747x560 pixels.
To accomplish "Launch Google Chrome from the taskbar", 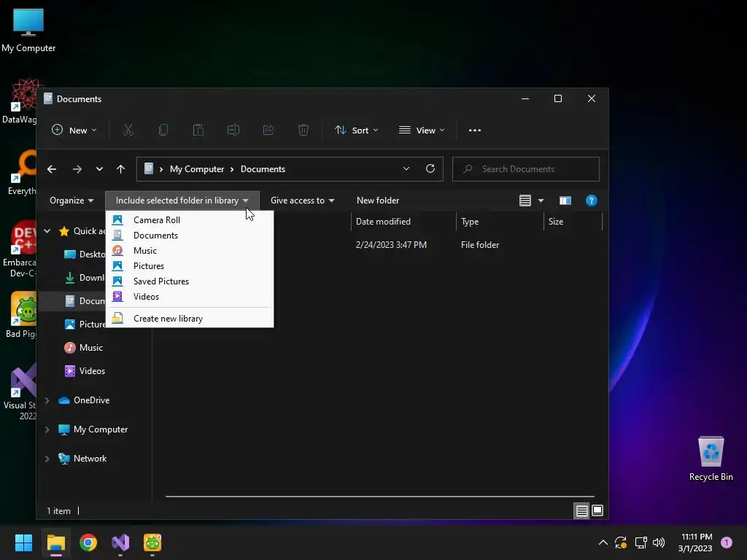I will tap(88, 542).
